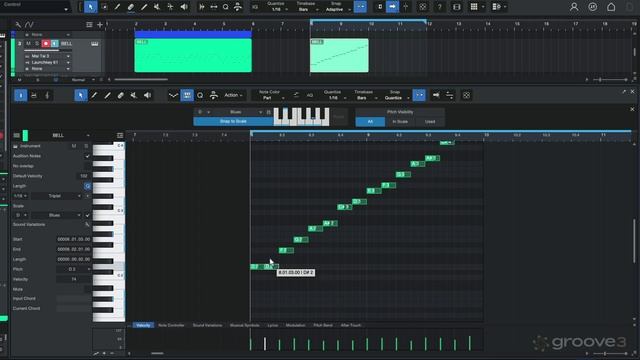
Task: Click the wrench icon above the track list
Action: (x=18, y=25)
